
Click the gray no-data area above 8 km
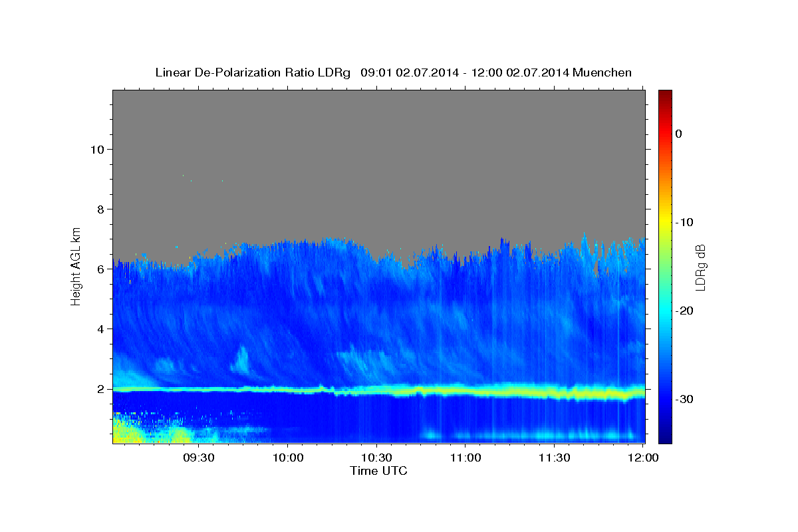pyautogui.click(x=378, y=150)
